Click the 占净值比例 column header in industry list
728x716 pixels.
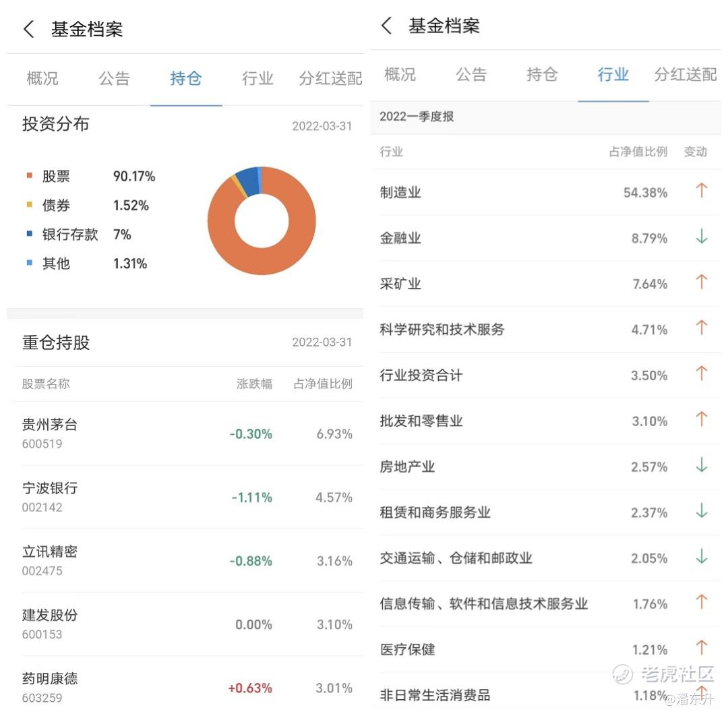638,152
